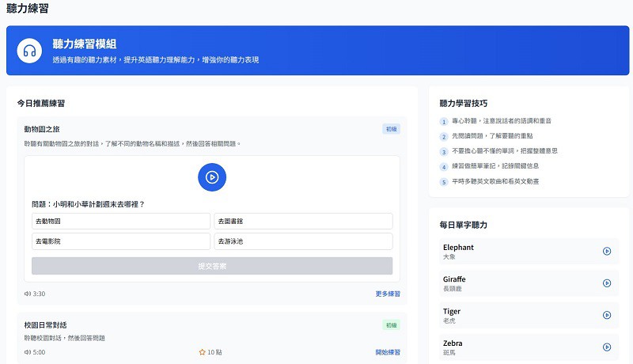Play the 動物園之旅 listening audio

211,177
